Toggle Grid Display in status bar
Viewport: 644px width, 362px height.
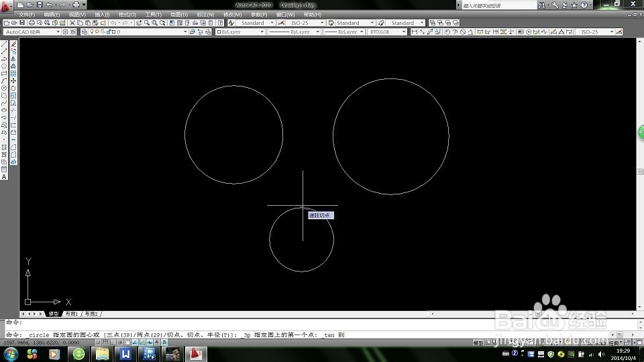coord(105,343)
